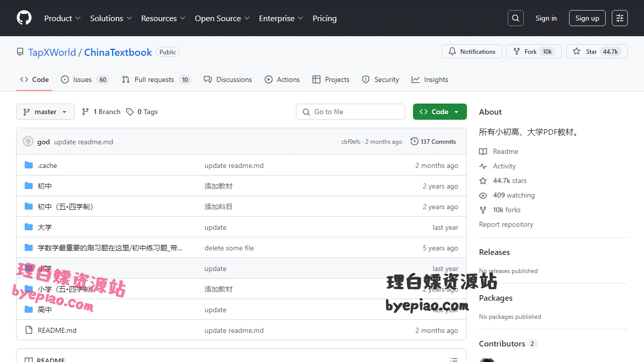The image size is (644, 362).
Task: Expand the Enterprise menu
Action: 281,18
